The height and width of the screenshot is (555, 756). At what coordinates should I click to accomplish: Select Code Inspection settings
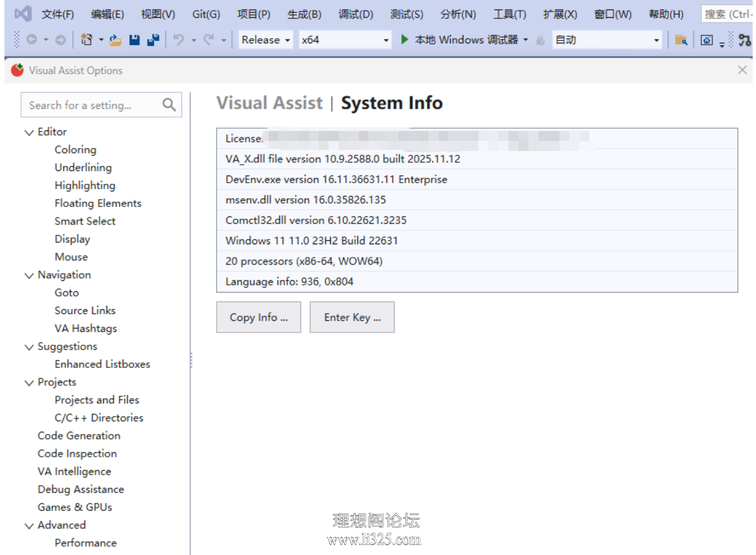[x=77, y=453]
